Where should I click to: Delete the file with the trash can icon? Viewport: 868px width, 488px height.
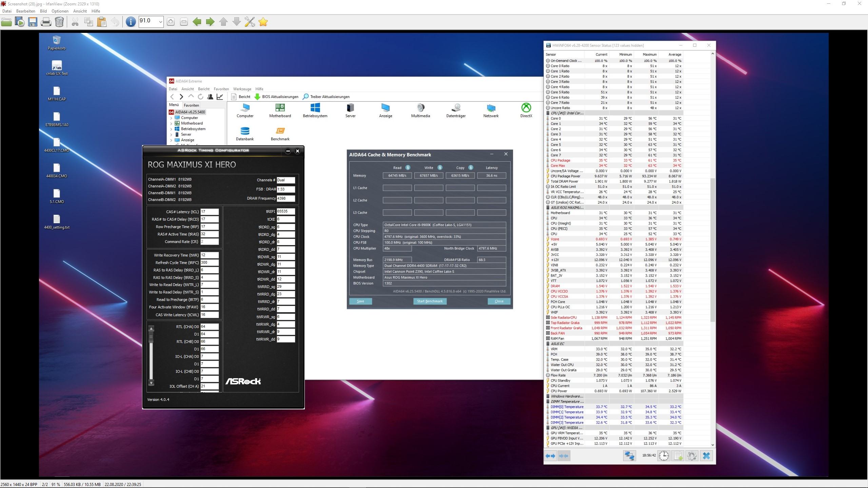pyautogui.click(x=59, y=22)
